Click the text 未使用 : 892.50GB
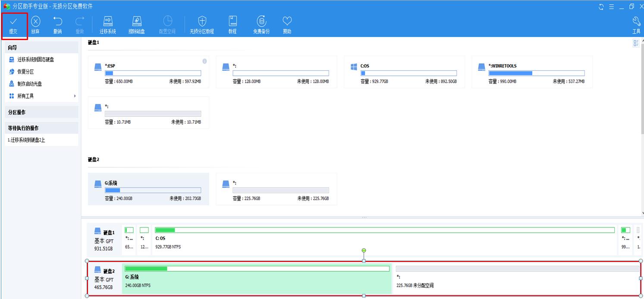Image resolution: width=644 pixels, height=299 pixels. pyautogui.click(x=441, y=81)
